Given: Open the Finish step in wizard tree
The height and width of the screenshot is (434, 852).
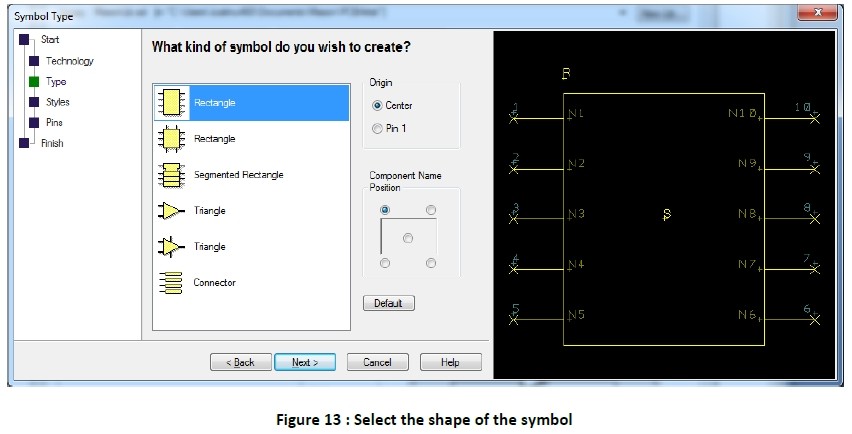Looking at the screenshot, I should [52, 143].
